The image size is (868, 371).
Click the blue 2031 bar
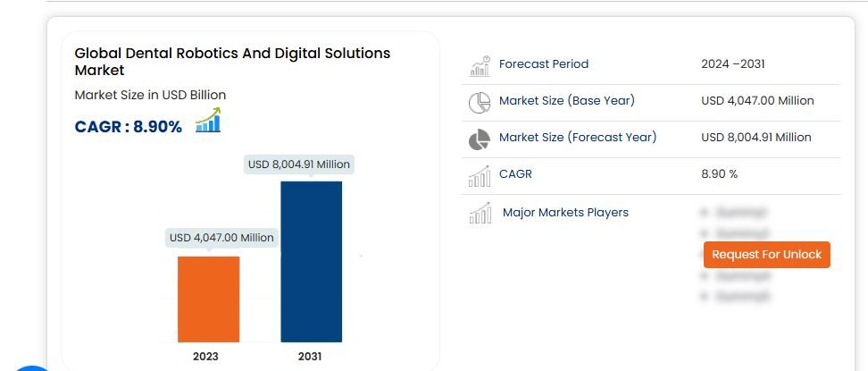pyautogui.click(x=311, y=261)
